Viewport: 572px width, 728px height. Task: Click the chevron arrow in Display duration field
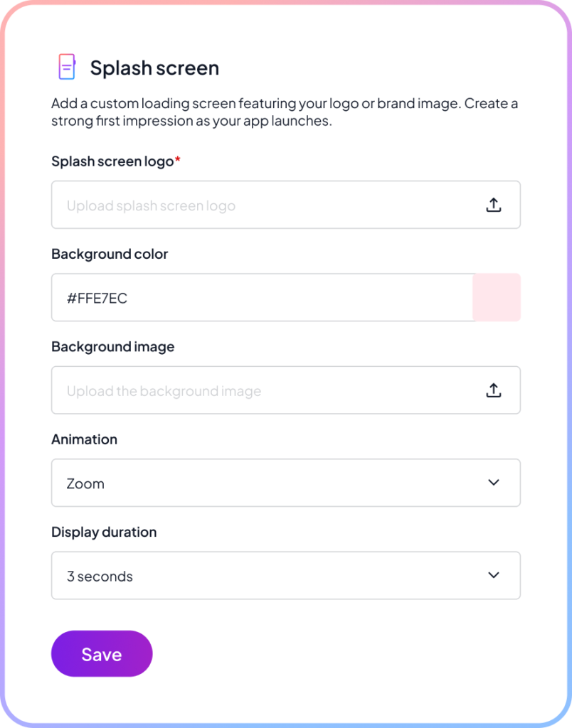(x=494, y=575)
